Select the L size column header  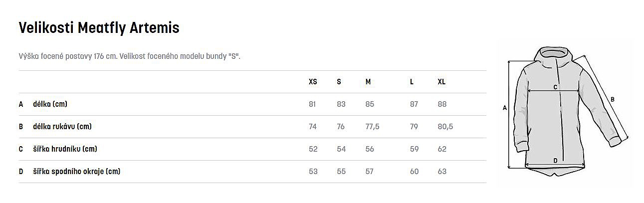(x=412, y=82)
